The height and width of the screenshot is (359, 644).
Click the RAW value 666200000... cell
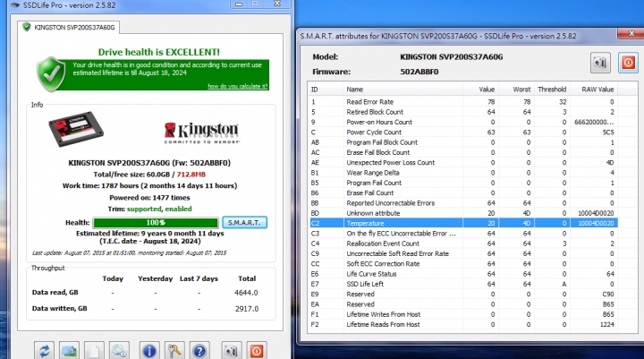(594, 122)
